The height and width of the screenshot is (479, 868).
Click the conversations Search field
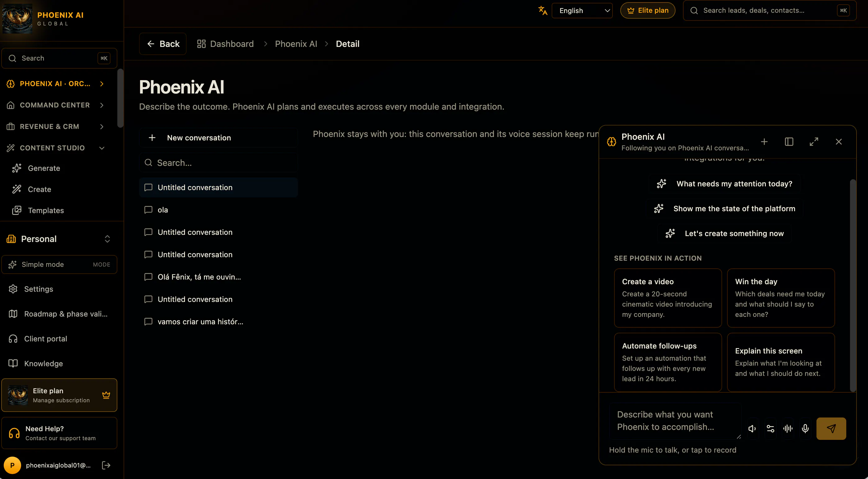tap(218, 163)
